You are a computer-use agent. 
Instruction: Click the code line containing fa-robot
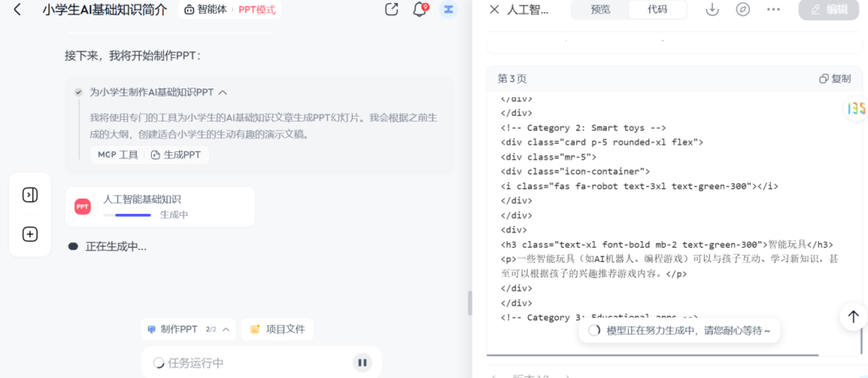pyautogui.click(x=640, y=187)
